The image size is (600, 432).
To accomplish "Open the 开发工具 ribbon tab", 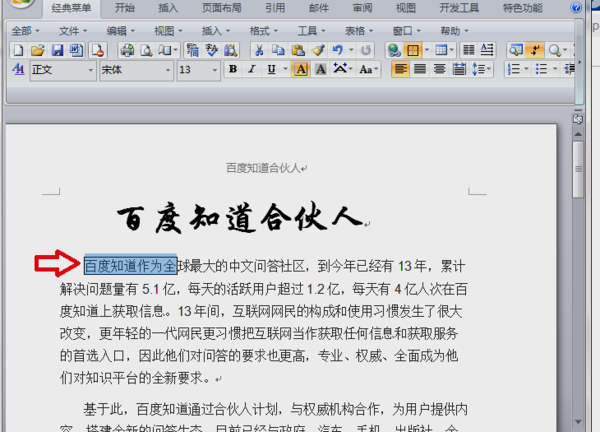I will tap(459, 8).
